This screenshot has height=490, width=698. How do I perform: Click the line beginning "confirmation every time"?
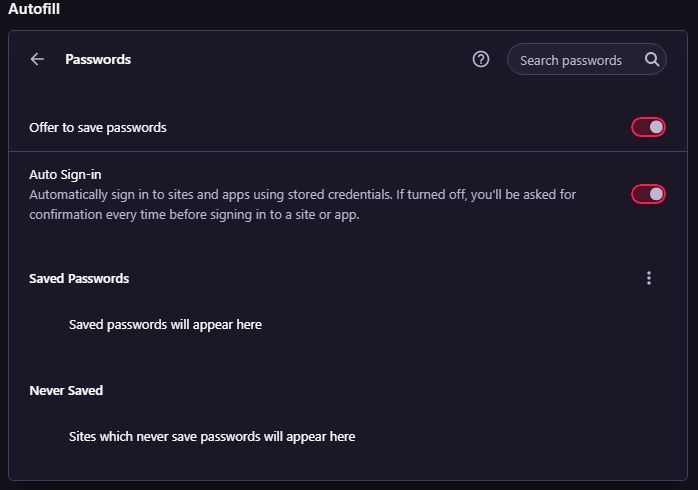(x=194, y=215)
